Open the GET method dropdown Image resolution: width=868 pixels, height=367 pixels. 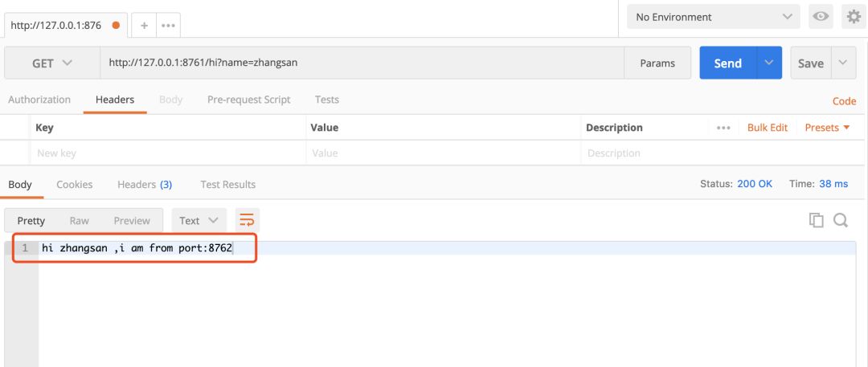point(51,63)
